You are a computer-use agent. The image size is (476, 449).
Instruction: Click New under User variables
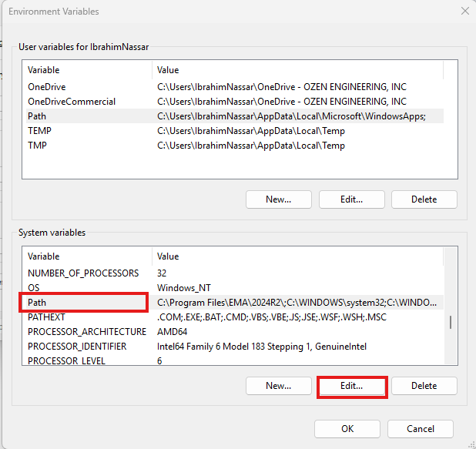point(278,199)
